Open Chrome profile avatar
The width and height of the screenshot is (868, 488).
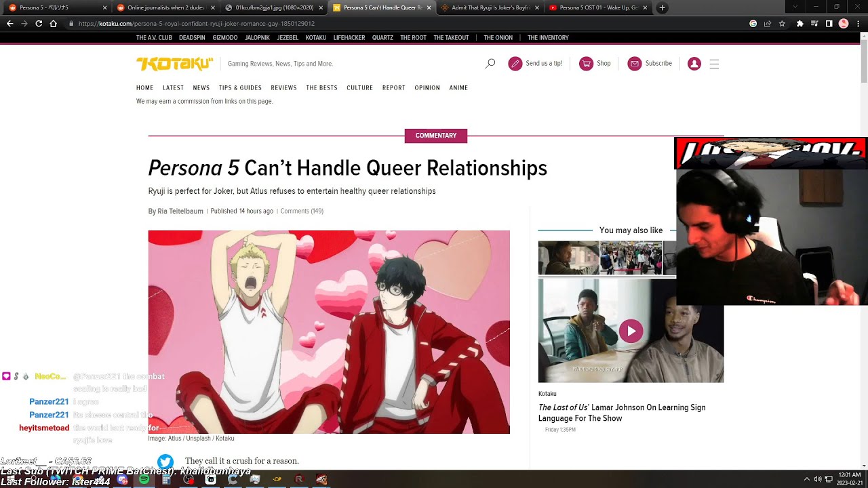click(x=844, y=23)
